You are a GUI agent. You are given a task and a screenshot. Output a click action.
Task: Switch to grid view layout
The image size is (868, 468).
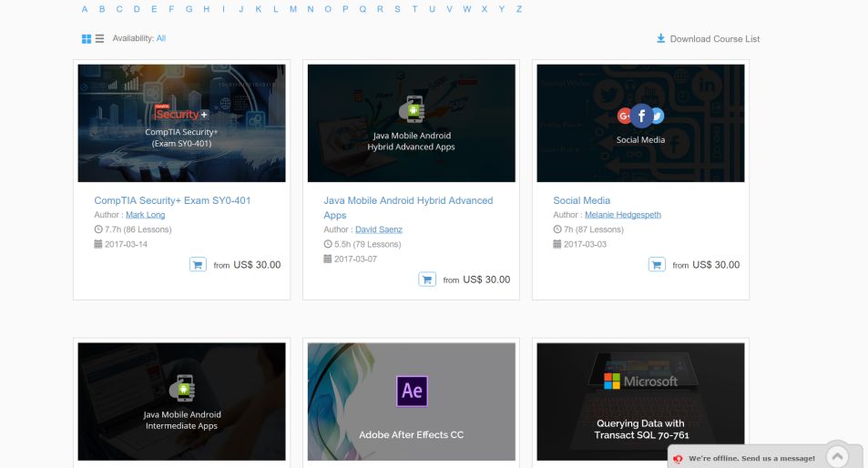87,39
